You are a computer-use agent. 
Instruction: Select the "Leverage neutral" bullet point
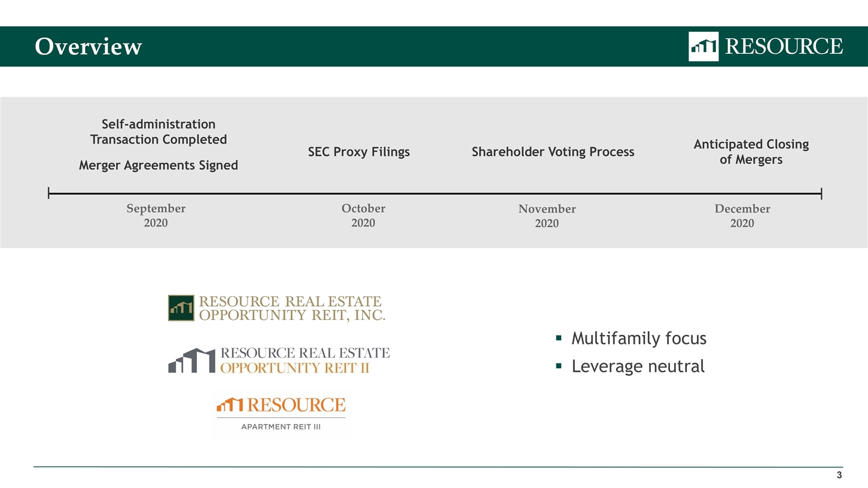pos(638,366)
